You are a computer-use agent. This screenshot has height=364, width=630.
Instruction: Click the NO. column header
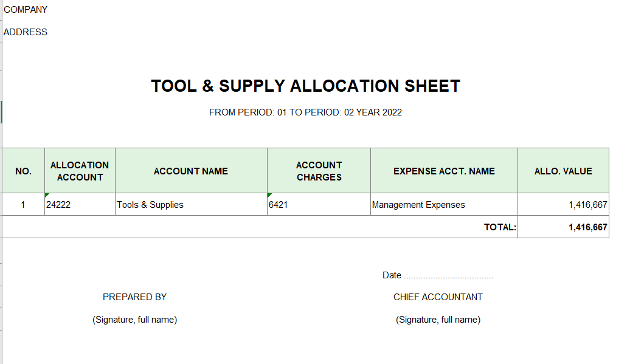23,171
